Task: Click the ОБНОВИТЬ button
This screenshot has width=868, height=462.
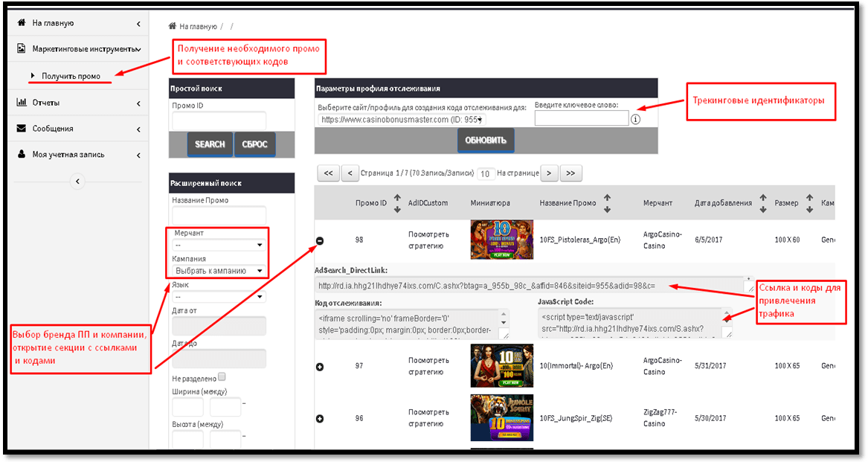Action: [486, 140]
